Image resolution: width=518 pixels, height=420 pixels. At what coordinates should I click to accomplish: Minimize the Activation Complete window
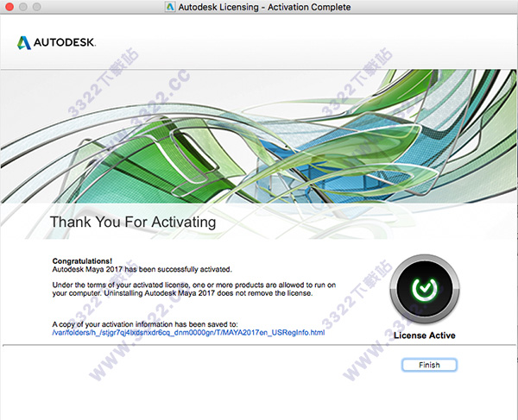pos(23,7)
